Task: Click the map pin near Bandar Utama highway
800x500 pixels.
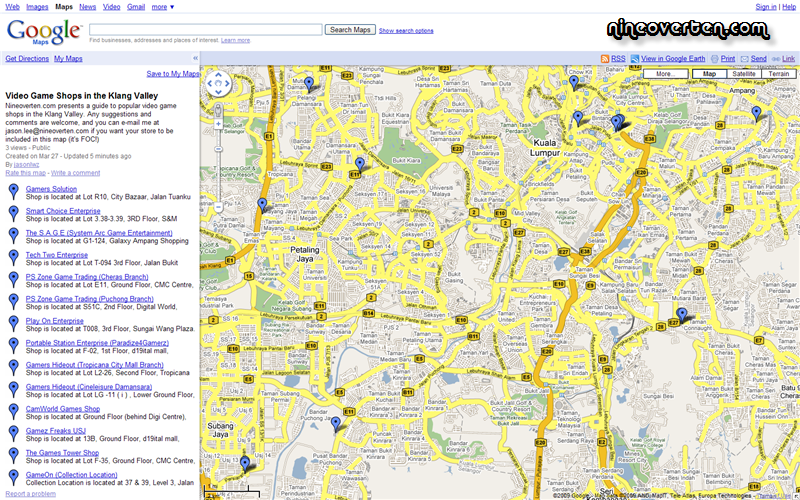Action: [262, 205]
